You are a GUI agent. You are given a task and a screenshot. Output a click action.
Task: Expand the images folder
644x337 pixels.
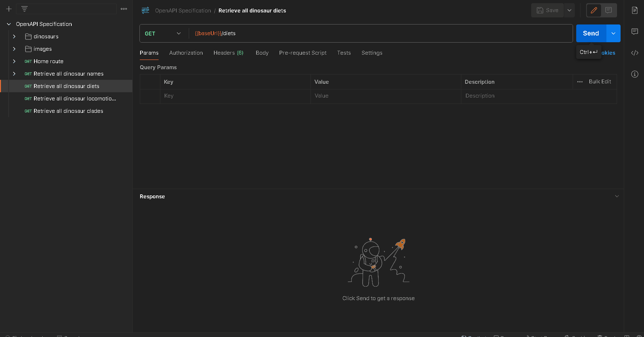pyautogui.click(x=14, y=49)
